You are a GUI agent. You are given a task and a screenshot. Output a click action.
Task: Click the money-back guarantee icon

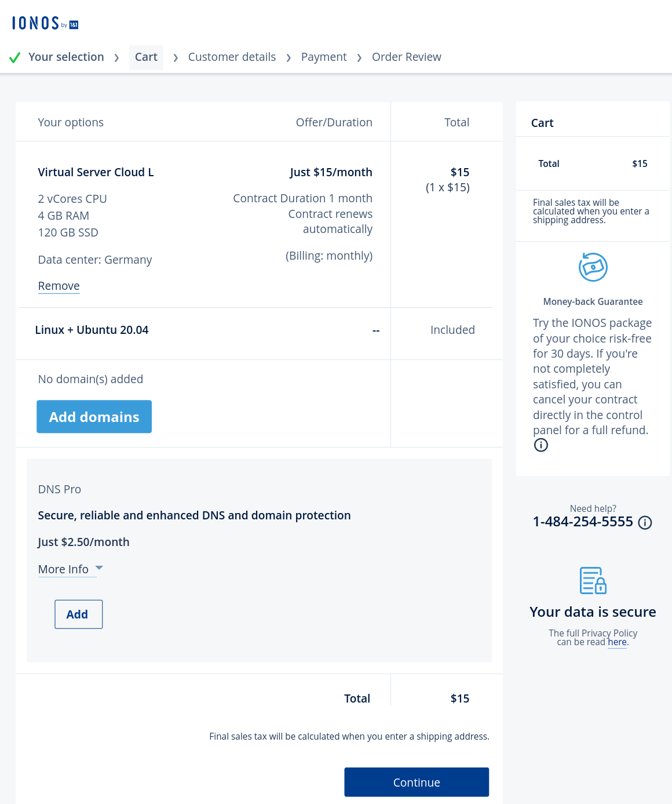593,267
